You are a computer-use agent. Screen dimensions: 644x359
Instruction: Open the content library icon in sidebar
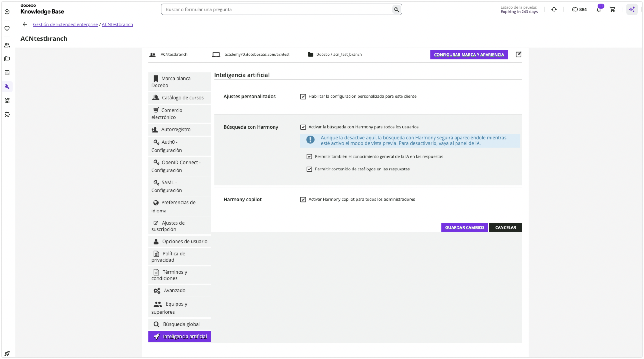pos(7,59)
